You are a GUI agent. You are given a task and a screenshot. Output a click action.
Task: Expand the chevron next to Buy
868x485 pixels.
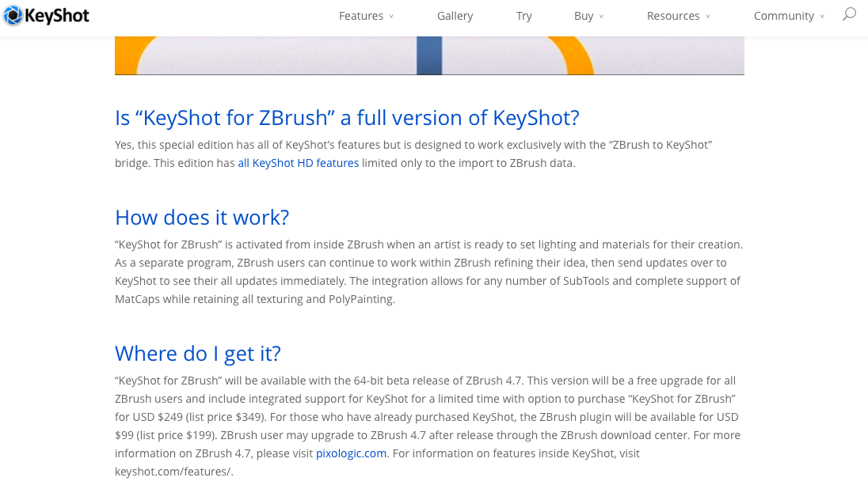pos(601,17)
